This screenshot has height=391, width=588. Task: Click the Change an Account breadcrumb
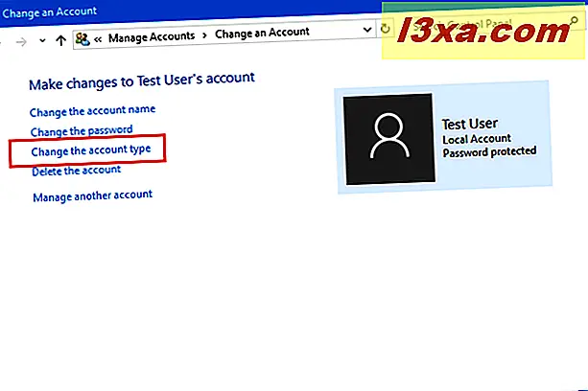tap(262, 33)
